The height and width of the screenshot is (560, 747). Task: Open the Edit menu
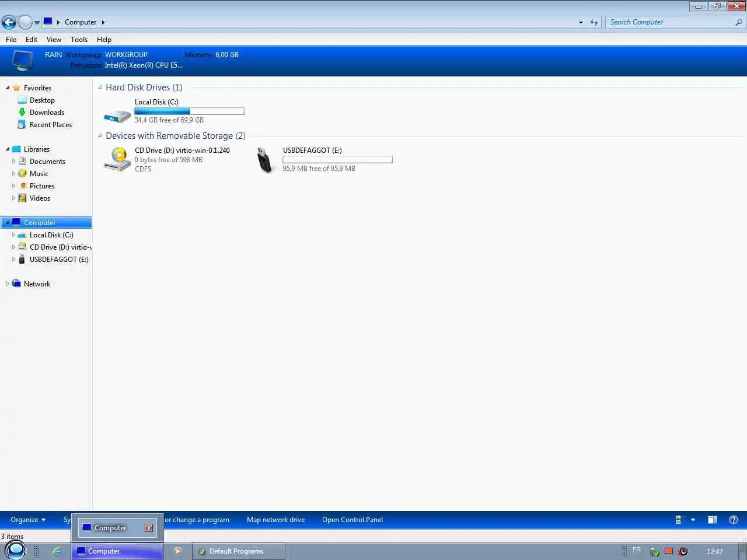[x=32, y=40]
